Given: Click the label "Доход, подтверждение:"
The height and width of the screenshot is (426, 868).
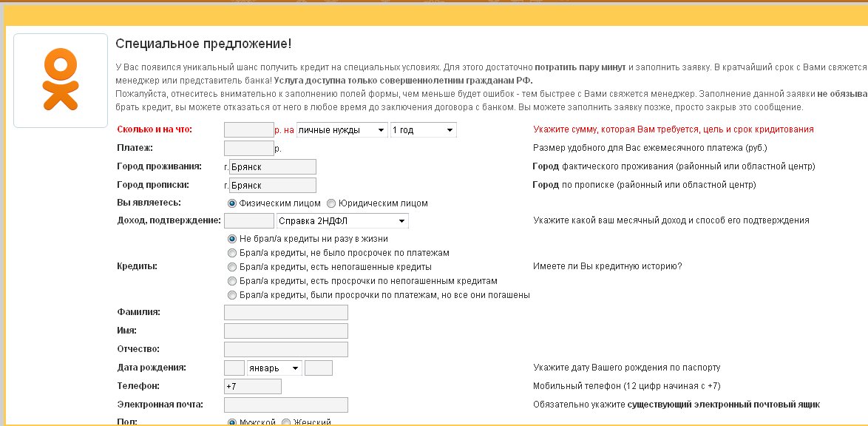Looking at the screenshot, I should coord(169,220).
